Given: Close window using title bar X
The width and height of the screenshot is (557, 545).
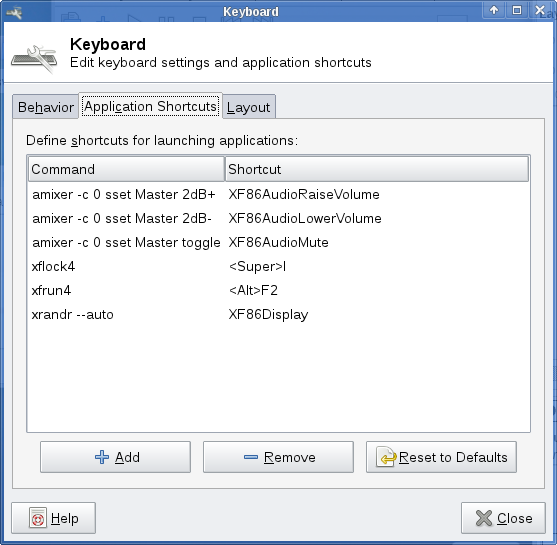Looking at the screenshot, I should coord(540,10).
